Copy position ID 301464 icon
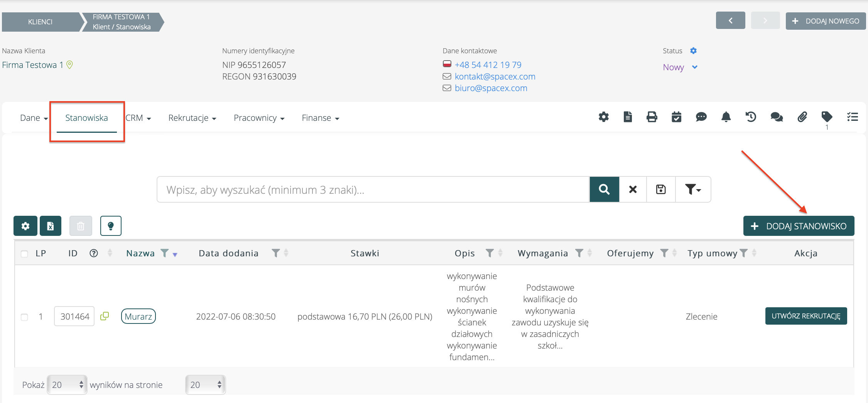The width and height of the screenshot is (868, 403). click(x=105, y=316)
